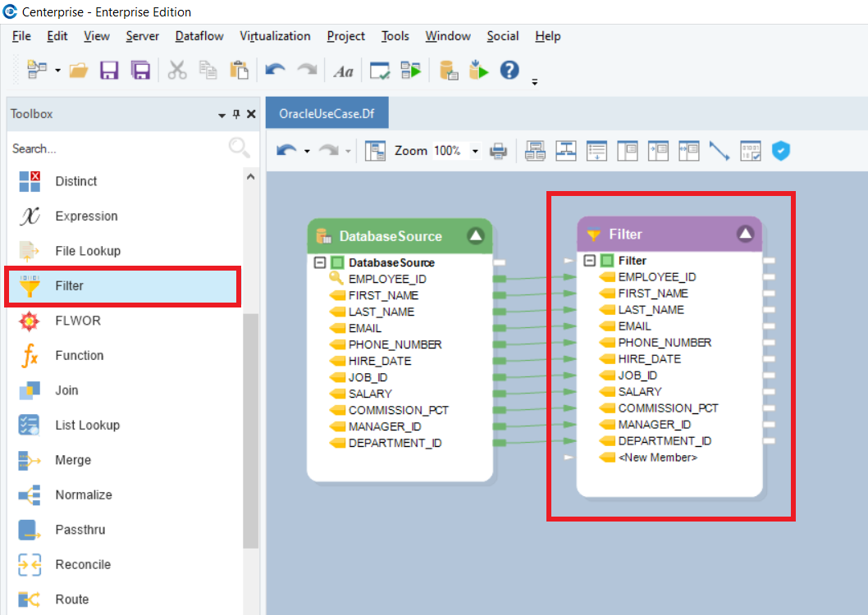Click the print icon in dataflow toolbar
Viewport: 868px width, 615px height.
(x=498, y=151)
